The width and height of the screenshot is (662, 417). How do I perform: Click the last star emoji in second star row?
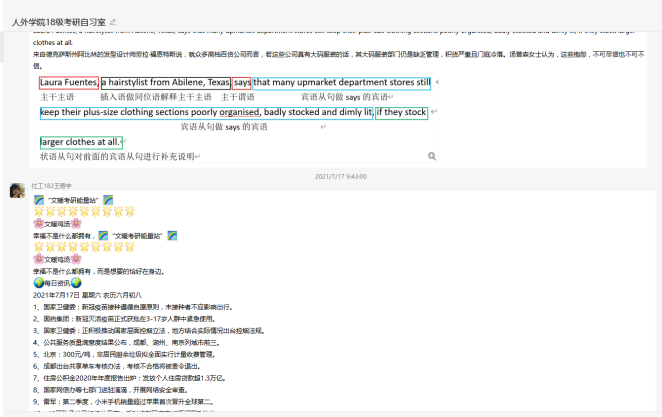(x=129, y=247)
